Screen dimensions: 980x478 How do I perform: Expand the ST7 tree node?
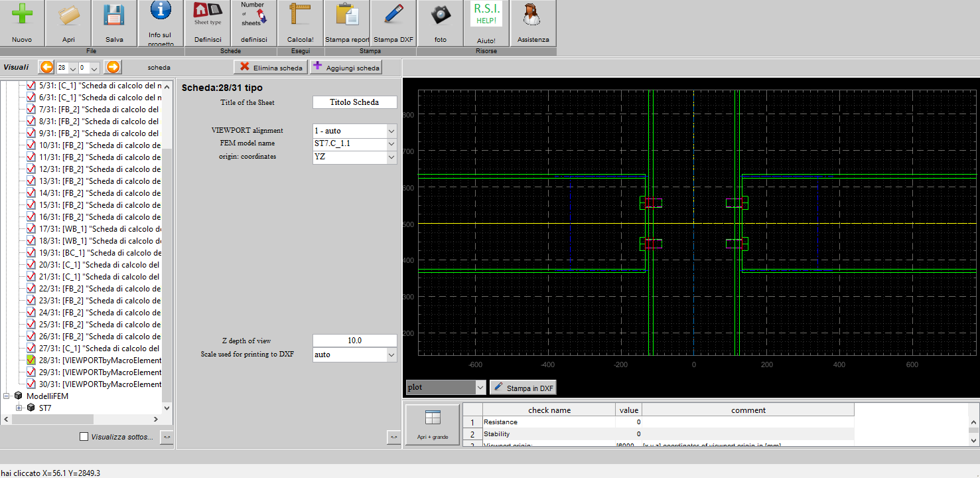[x=19, y=408]
